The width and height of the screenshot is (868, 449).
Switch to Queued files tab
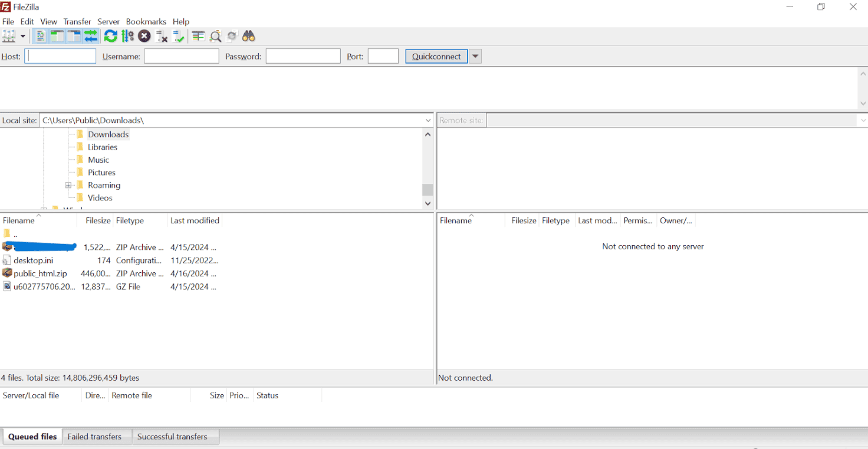point(32,437)
